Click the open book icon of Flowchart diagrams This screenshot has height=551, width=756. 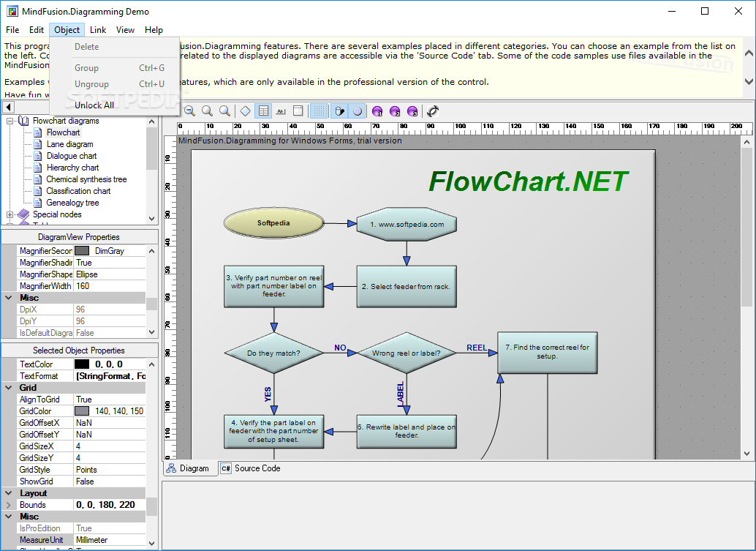(x=23, y=121)
